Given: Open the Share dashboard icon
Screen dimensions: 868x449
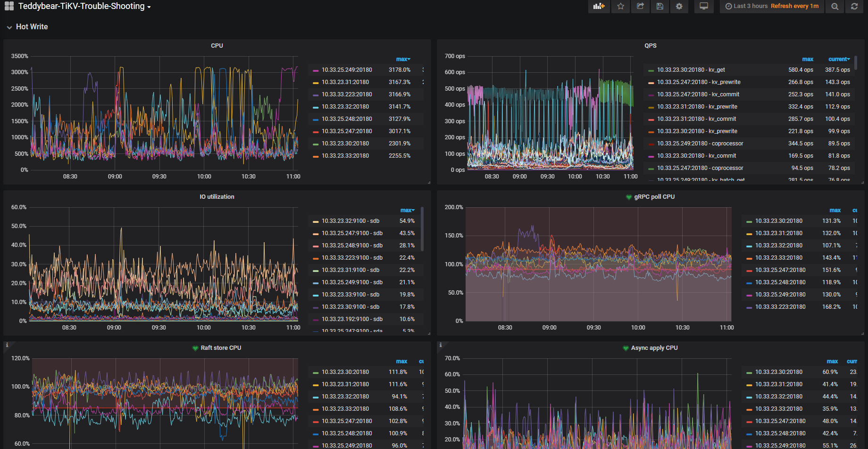Looking at the screenshot, I should click(x=640, y=6).
